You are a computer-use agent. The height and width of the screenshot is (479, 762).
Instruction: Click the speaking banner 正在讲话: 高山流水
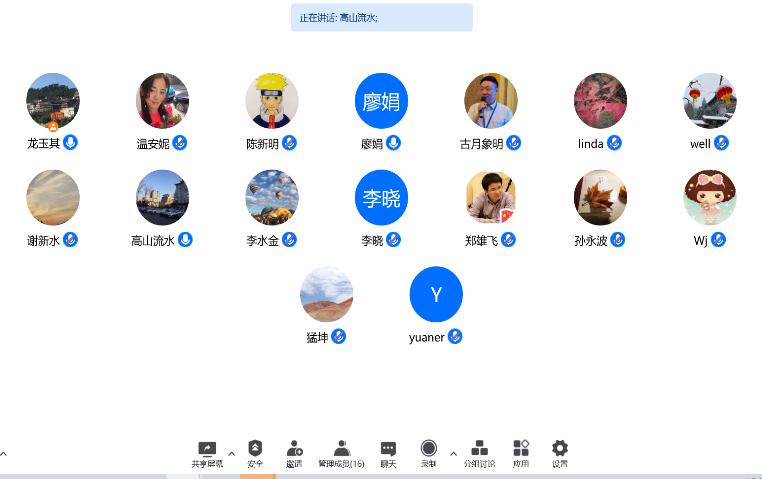(x=382, y=17)
